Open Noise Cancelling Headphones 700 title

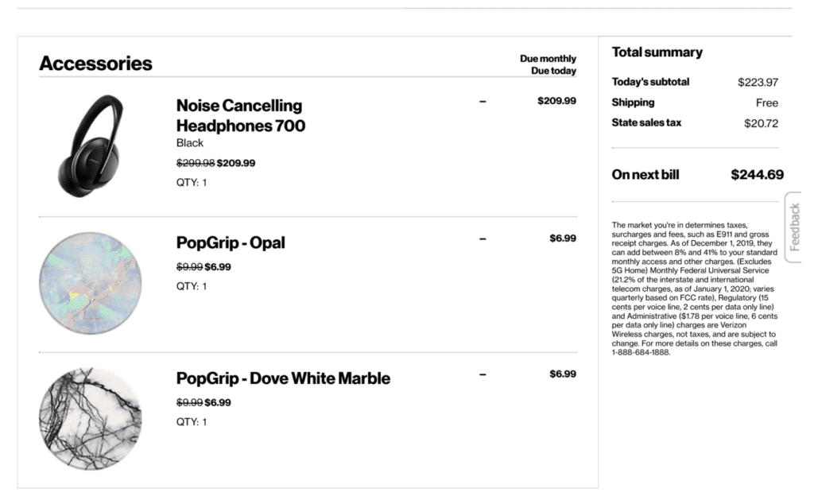click(241, 115)
